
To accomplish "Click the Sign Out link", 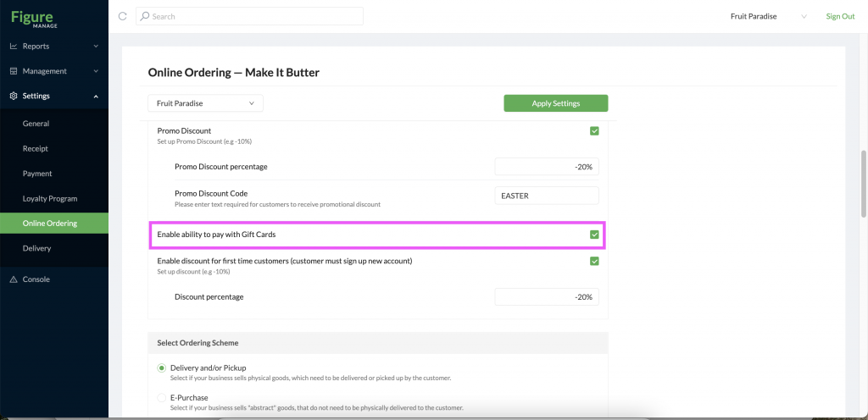I will (840, 17).
